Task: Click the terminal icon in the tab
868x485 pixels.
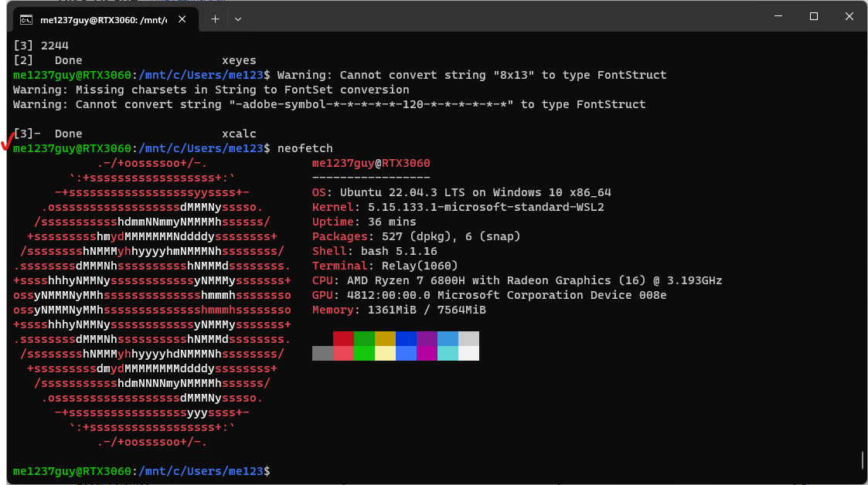Action: 26,20
